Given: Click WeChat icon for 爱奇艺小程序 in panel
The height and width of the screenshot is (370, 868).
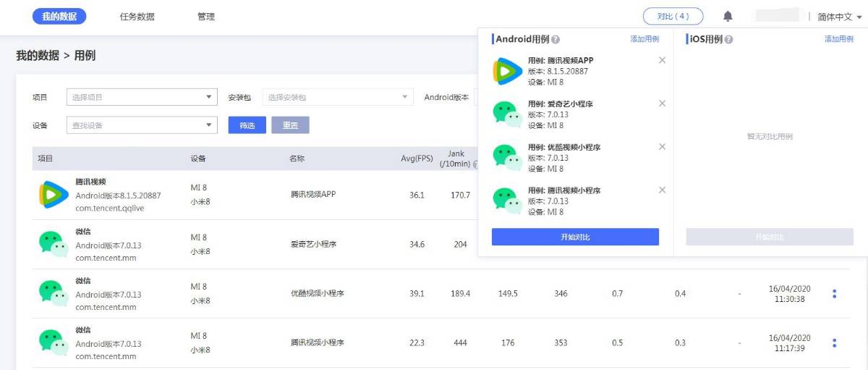Looking at the screenshot, I should click(x=507, y=114).
